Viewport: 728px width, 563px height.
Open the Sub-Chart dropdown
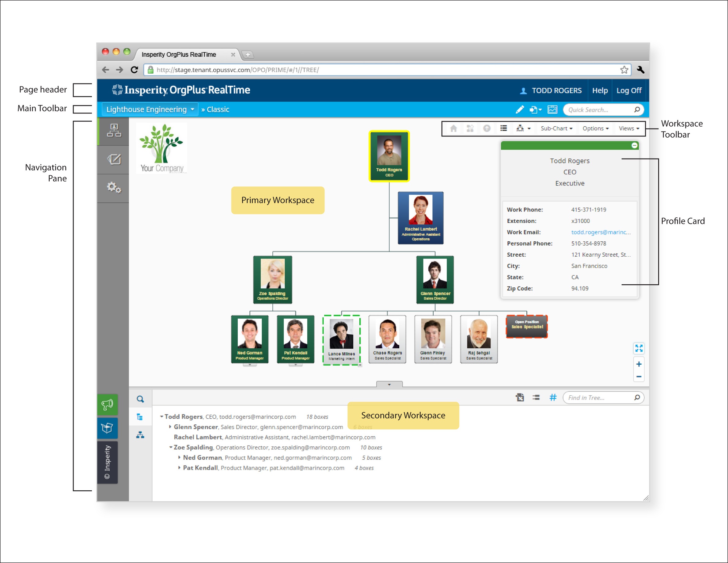click(x=556, y=128)
